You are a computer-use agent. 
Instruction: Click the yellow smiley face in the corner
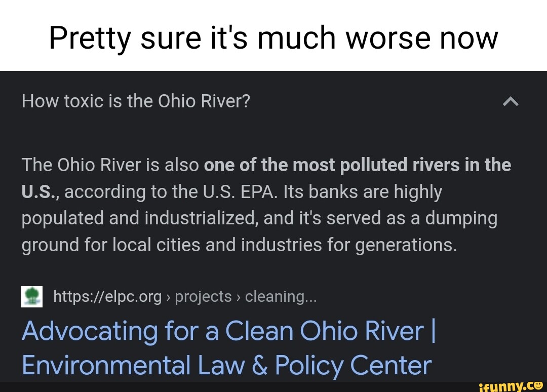click(x=539, y=386)
